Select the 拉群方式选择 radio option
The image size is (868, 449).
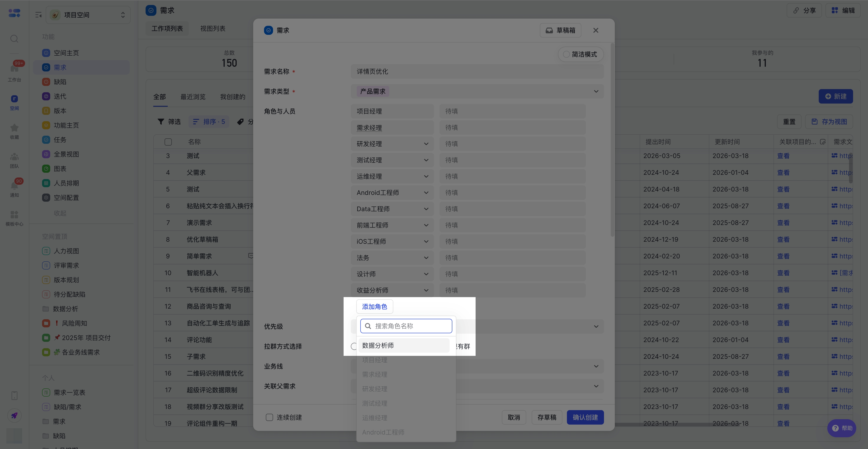(x=354, y=346)
